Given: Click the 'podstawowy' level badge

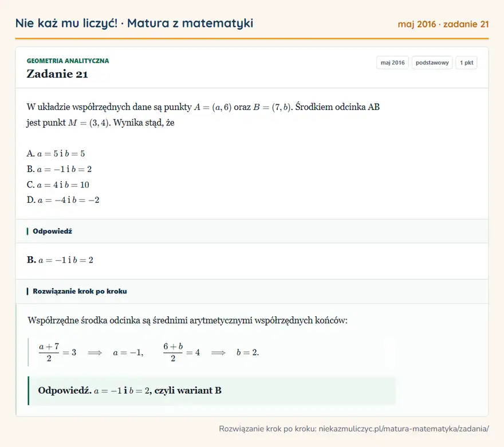Looking at the screenshot, I should tap(432, 62).
